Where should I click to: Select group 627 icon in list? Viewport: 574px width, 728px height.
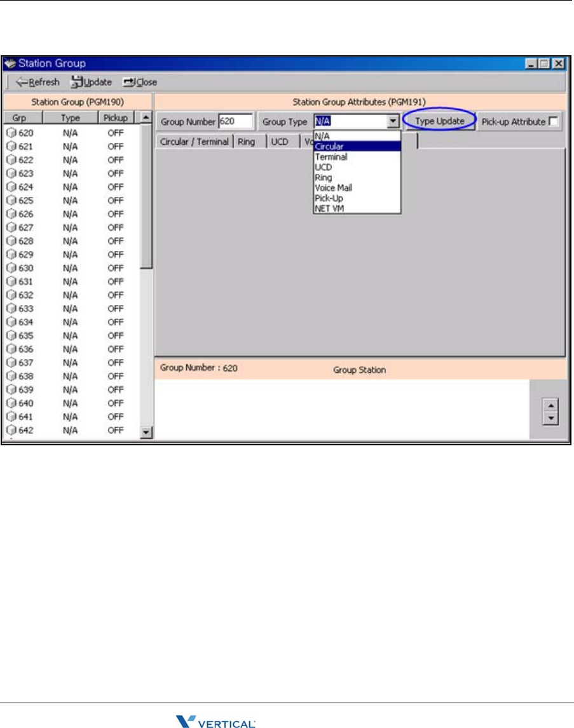coord(11,227)
